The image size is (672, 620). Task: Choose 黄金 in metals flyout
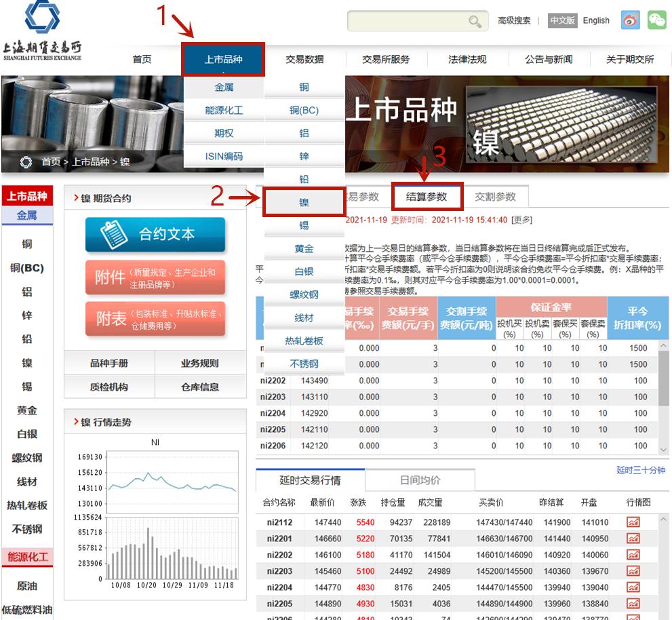[304, 248]
